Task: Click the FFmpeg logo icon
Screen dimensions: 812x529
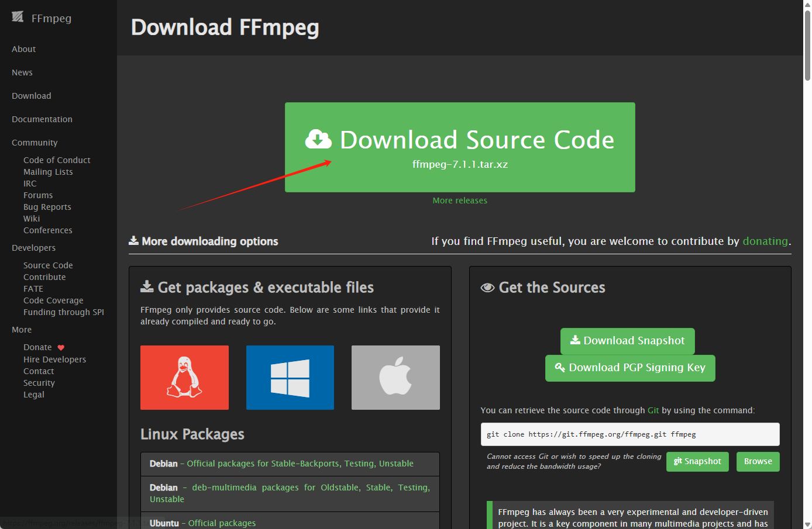Action: [x=18, y=17]
